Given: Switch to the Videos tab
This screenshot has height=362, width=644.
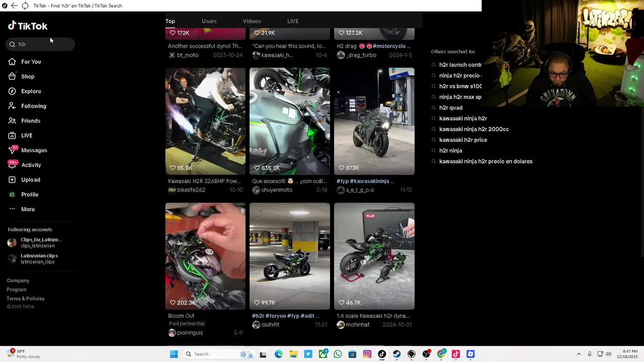Looking at the screenshot, I should coord(252,21).
